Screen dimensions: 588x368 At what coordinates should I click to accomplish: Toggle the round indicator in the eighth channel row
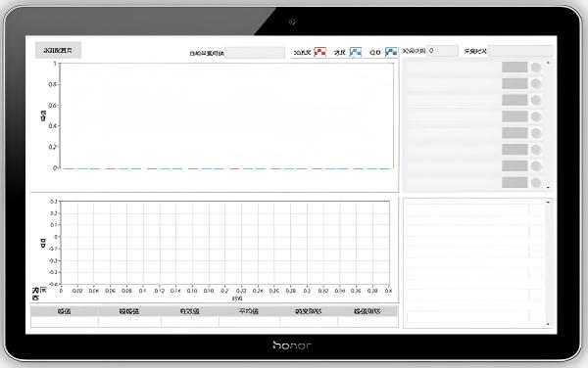tap(536, 183)
